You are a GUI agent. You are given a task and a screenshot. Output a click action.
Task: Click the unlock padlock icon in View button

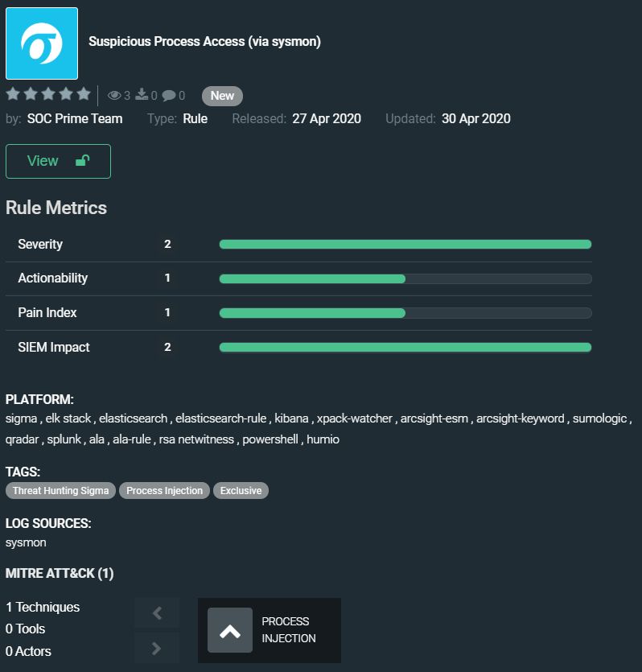(82, 160)
